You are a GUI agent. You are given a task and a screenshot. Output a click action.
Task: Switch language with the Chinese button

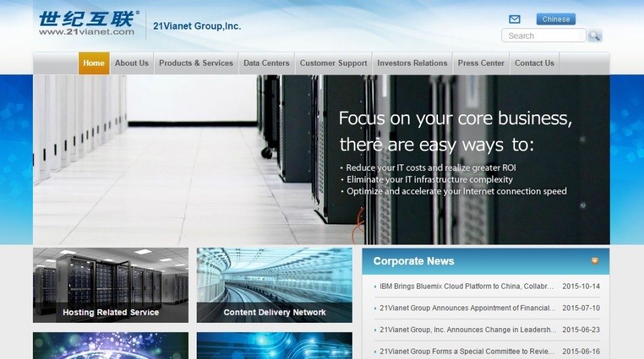(556, 19)
